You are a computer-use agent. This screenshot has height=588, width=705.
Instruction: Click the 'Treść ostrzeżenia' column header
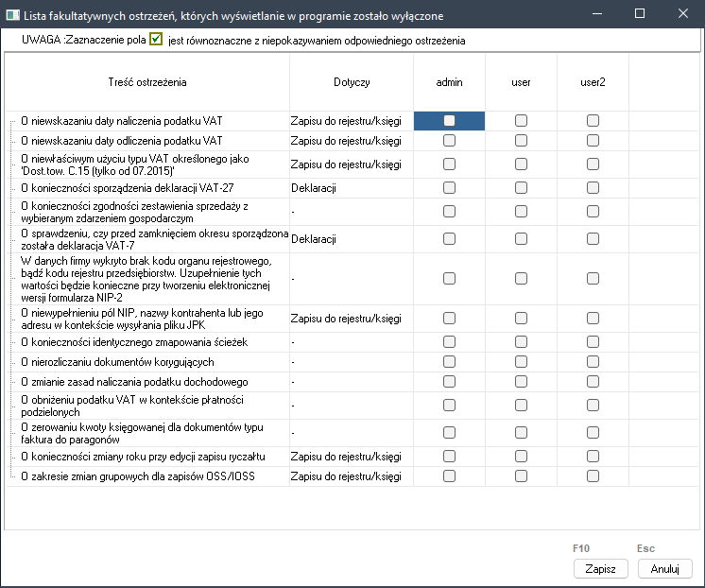[x=147, y=82]
